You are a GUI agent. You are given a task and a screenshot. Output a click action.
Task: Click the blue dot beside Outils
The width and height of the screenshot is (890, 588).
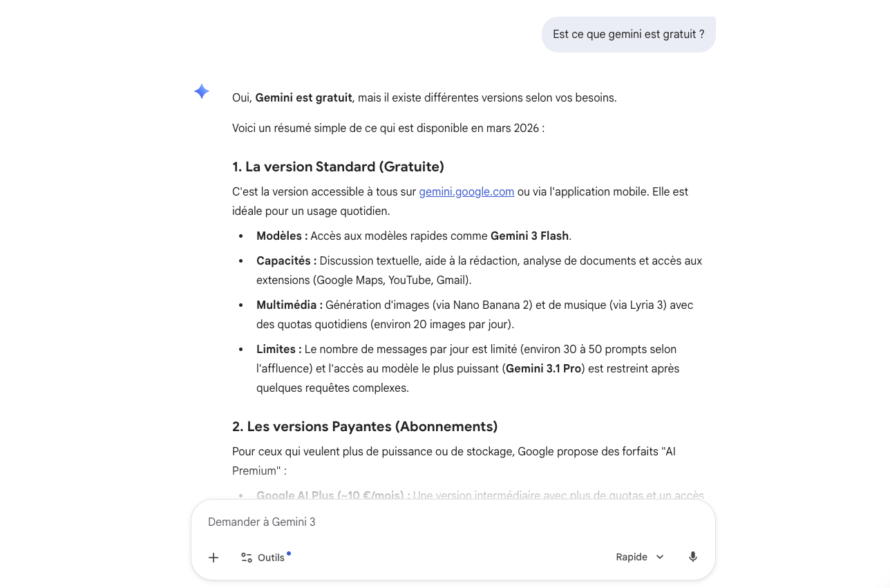point(289,553)
